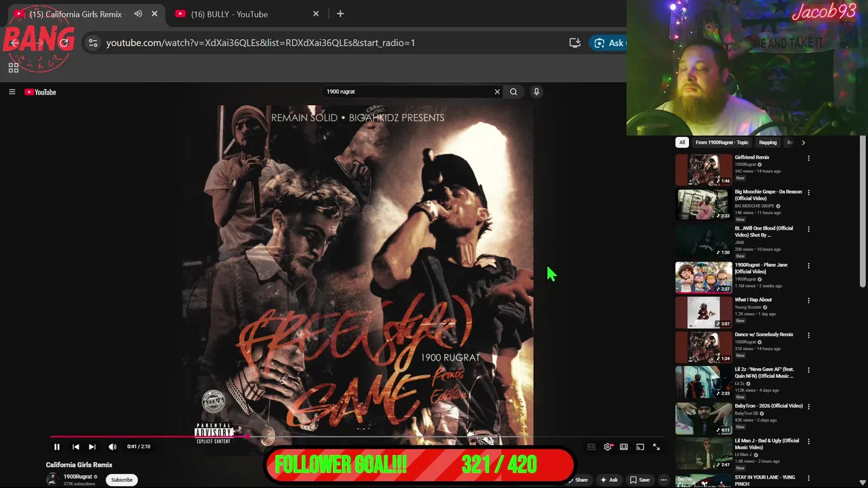The height and width of the screenshot is (488, 868).
Task: Enter fullscreen mode on the video
Action: 656,447
